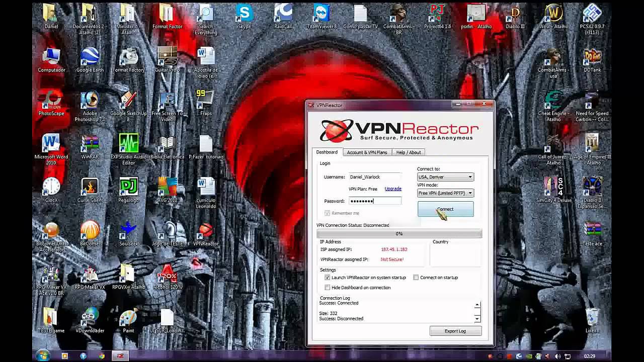Select the Lixeira recycle bin icon
The image size is (644, 362).
(592, 321)
